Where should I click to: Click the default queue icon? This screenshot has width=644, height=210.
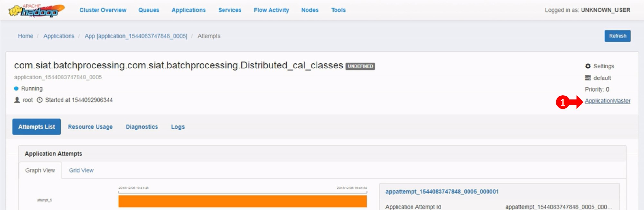point(588,78)
